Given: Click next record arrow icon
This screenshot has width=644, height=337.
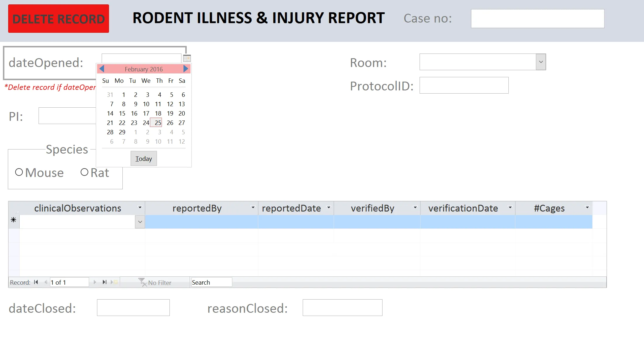Looking at the screenshot, I should pos(95,282).
